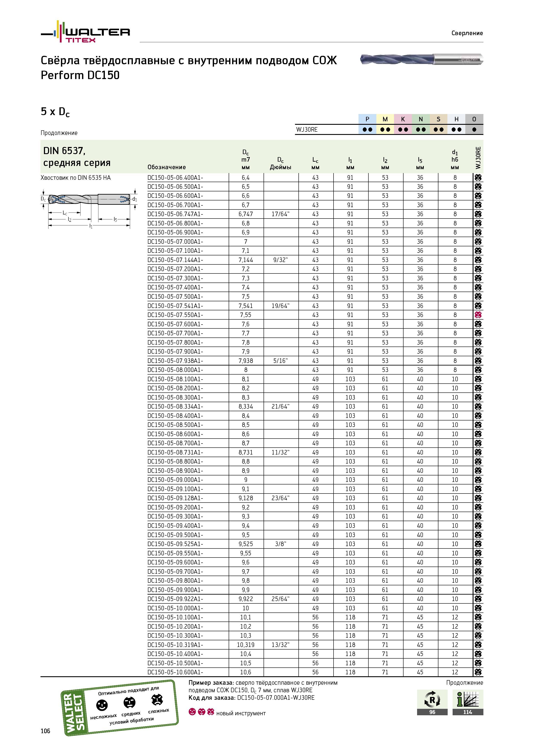Click the inch value 13/32"

tap(280, 645)
